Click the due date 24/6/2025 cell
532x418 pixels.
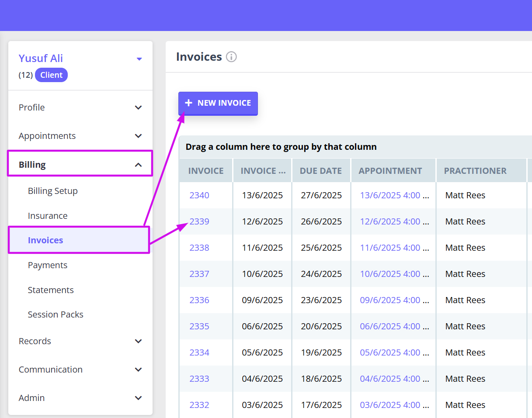pos(321,274)
